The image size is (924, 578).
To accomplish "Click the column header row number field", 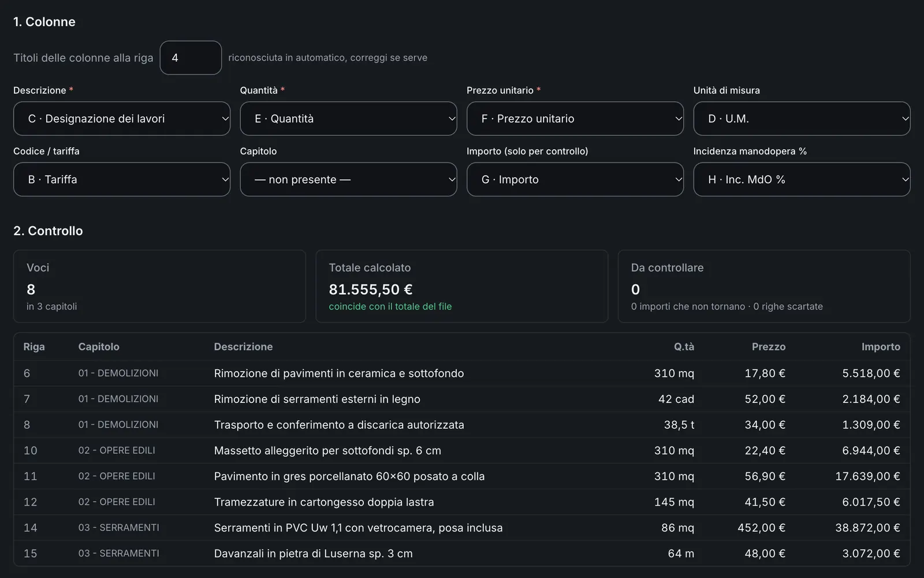I will [191, 58].
